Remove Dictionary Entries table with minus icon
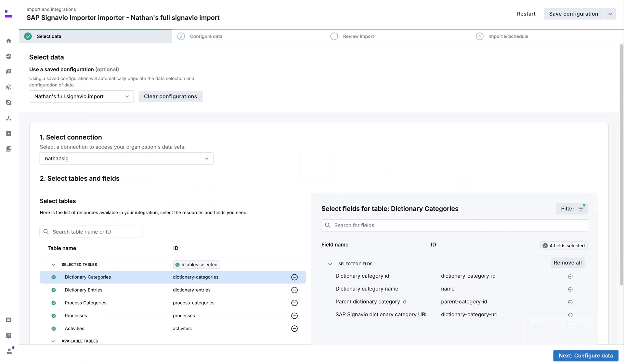Screen dimensions: 624x364 [x=294, y=290]
